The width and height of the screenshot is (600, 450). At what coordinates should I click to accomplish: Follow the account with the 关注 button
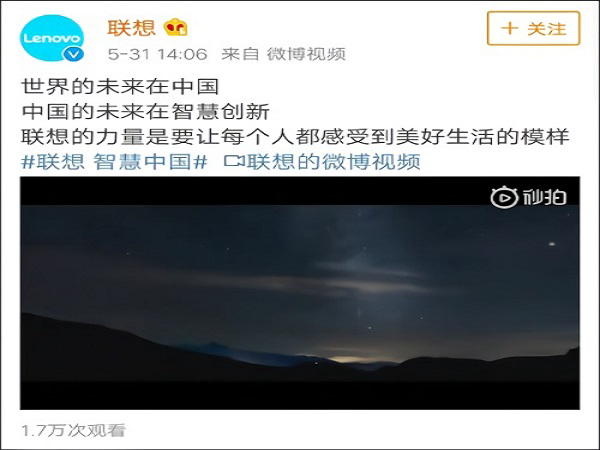pos(533,28)
